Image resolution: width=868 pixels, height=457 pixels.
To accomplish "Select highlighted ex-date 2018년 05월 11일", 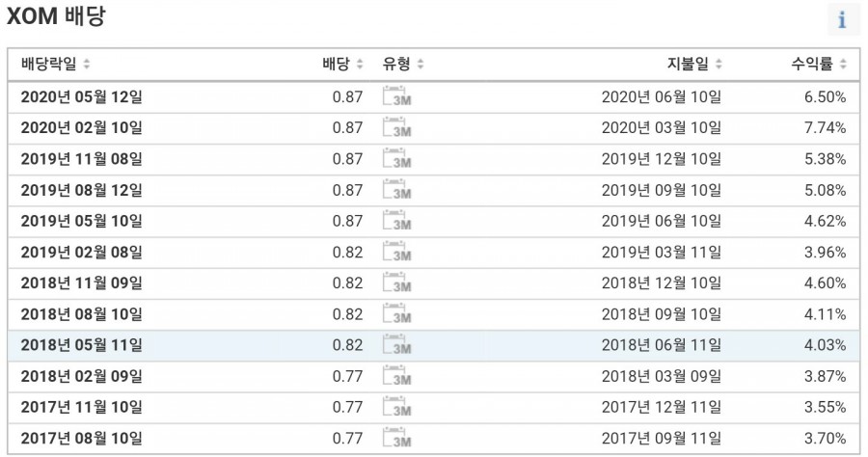I will pyautogui.click(x=82, y=345).
